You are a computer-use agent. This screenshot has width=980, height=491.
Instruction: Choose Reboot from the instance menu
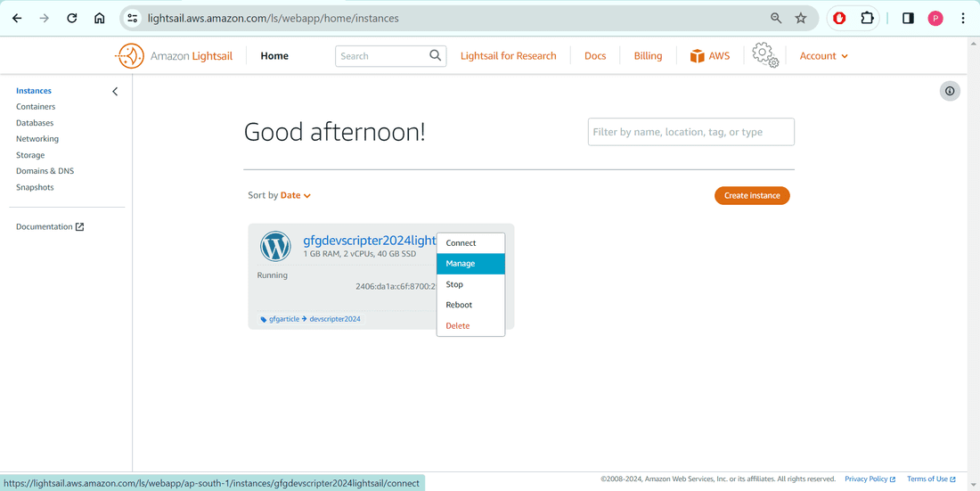(470, 305)
